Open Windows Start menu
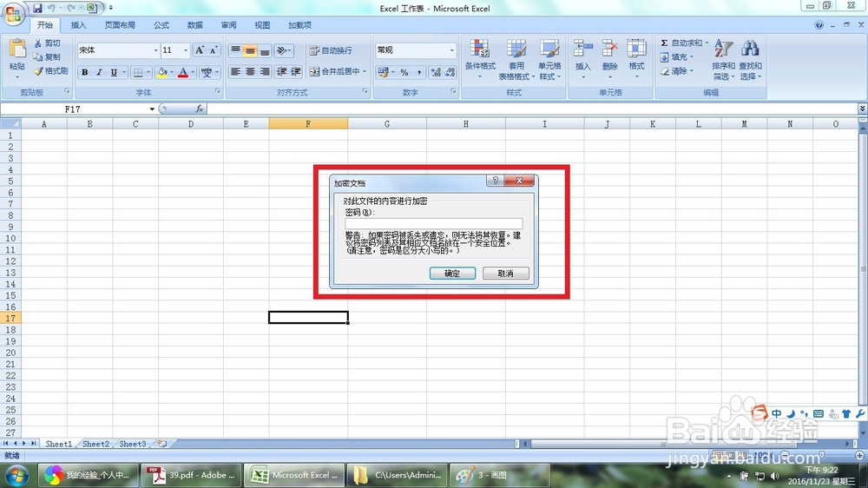The image size is (868, 488). 17,475
